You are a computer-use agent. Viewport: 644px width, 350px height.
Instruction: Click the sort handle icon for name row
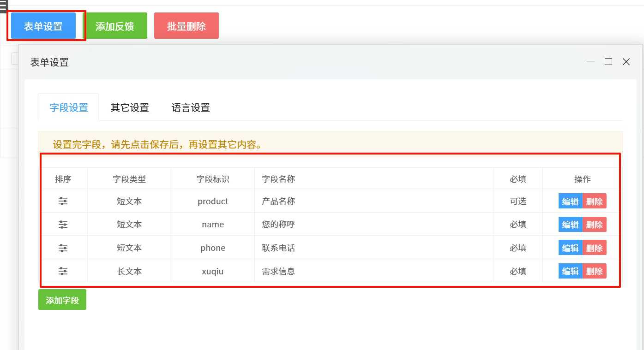point(63,225)
